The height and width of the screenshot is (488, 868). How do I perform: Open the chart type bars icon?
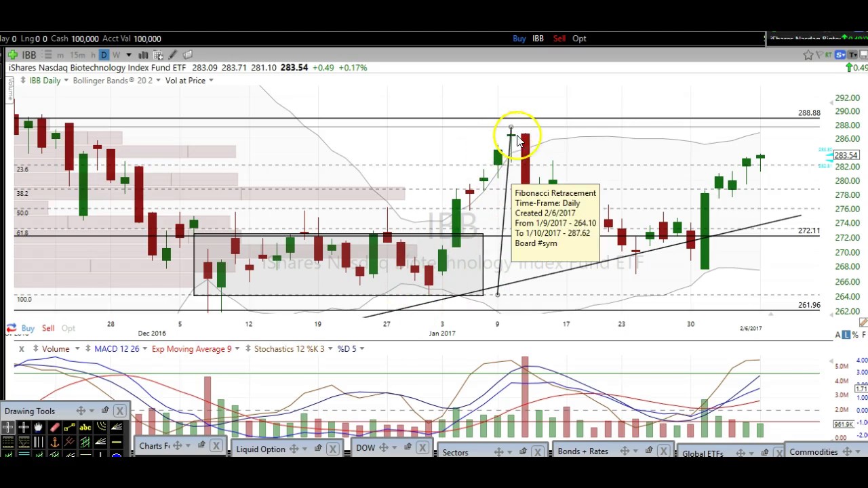click(x=143, y=55)
